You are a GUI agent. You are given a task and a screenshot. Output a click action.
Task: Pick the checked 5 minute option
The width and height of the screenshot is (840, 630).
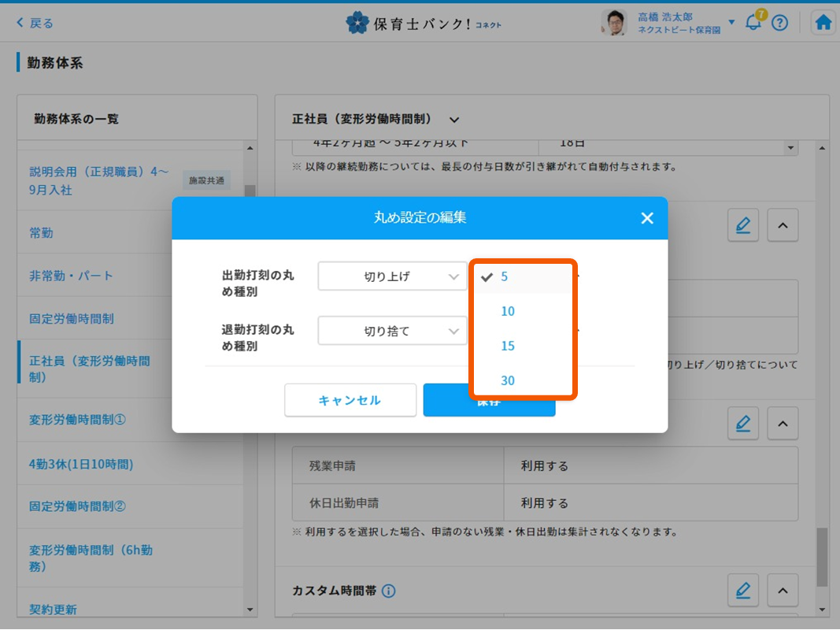[x=505, y=277]
